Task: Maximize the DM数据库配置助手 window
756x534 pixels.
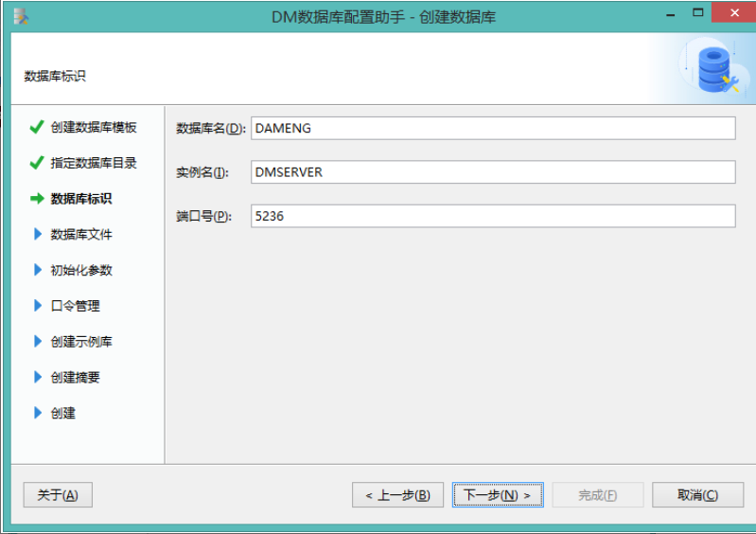Action: click(697, 12)
